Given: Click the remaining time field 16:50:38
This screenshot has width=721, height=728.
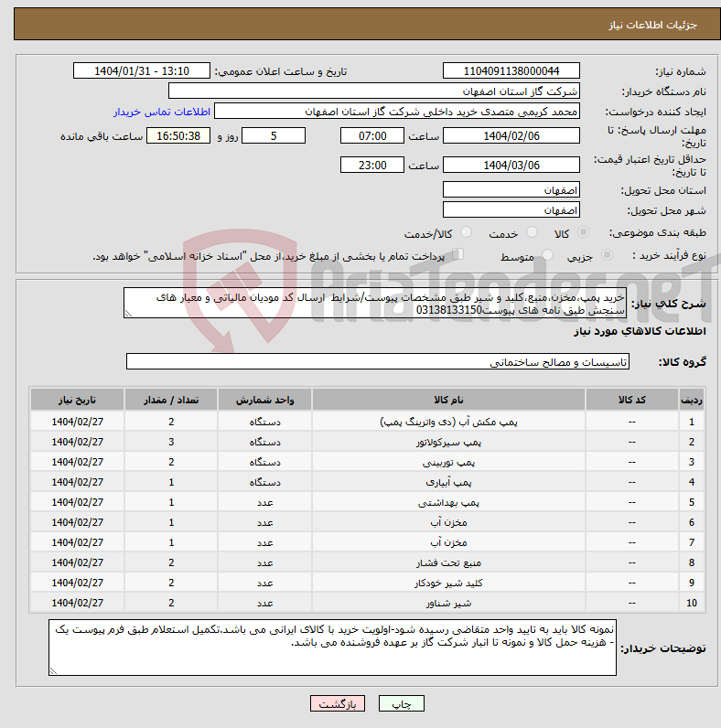Looking at the screenshot, I should [x=178, y=135].
